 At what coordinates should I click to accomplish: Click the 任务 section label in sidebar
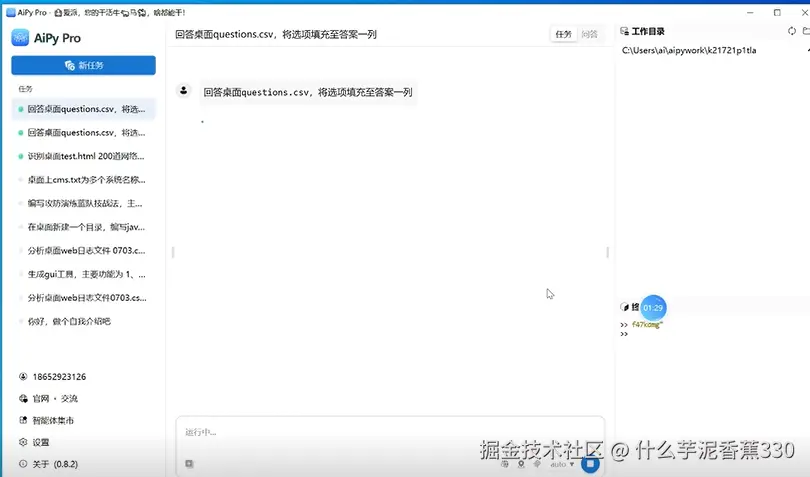(x=25, y=89)
